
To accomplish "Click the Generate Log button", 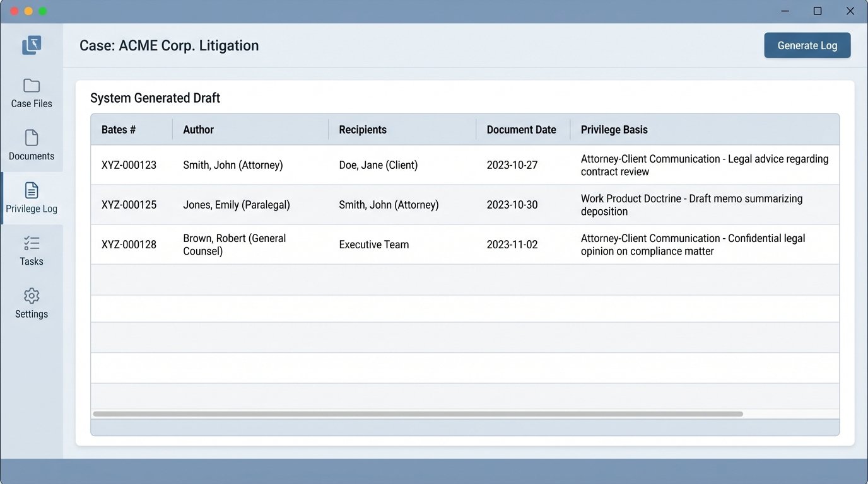I will (x=807, y=45).
